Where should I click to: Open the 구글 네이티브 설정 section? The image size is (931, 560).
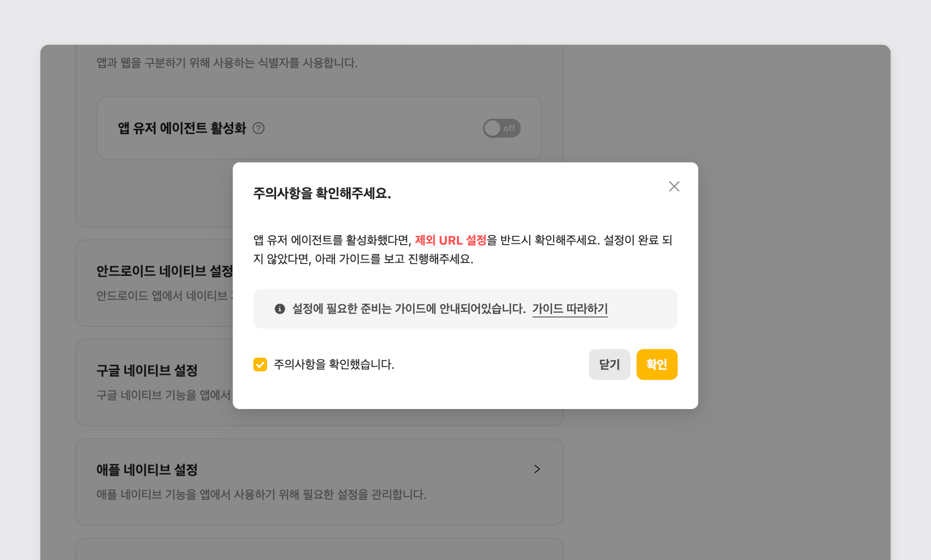coord(147,371)
